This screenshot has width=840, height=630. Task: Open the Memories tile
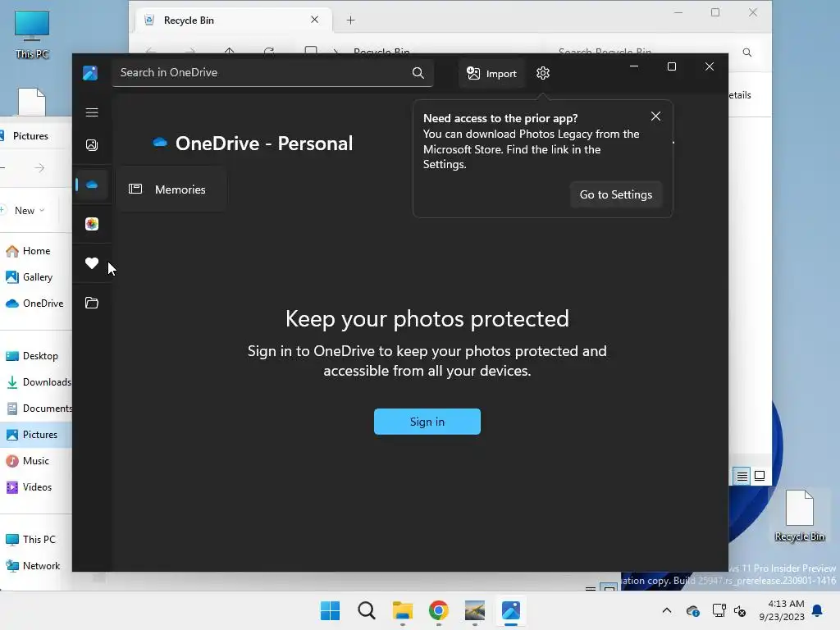click(171, 189)
